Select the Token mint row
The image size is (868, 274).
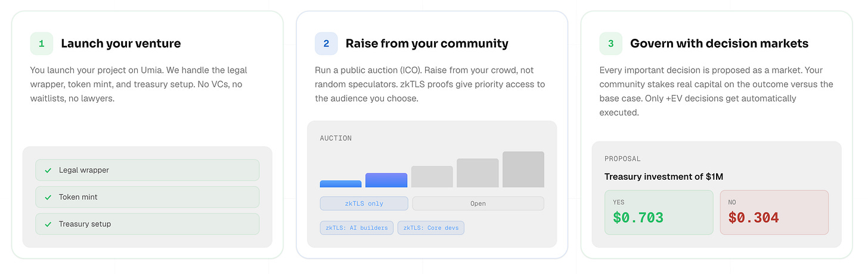(x=147, y=197)
